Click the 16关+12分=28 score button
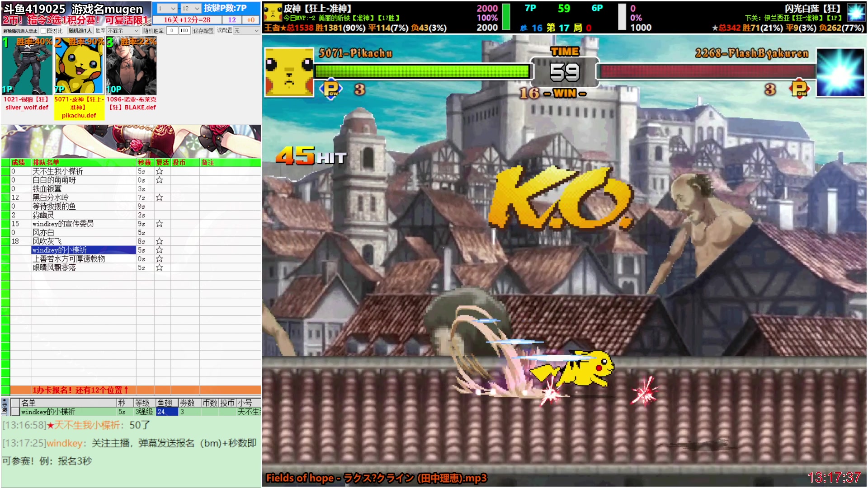868x488 pixels. tap(187, 20)
